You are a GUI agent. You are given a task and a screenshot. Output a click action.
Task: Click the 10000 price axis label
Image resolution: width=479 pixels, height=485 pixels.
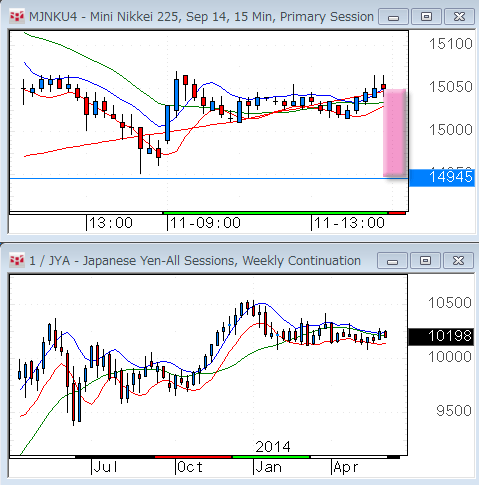coord(450,357)
